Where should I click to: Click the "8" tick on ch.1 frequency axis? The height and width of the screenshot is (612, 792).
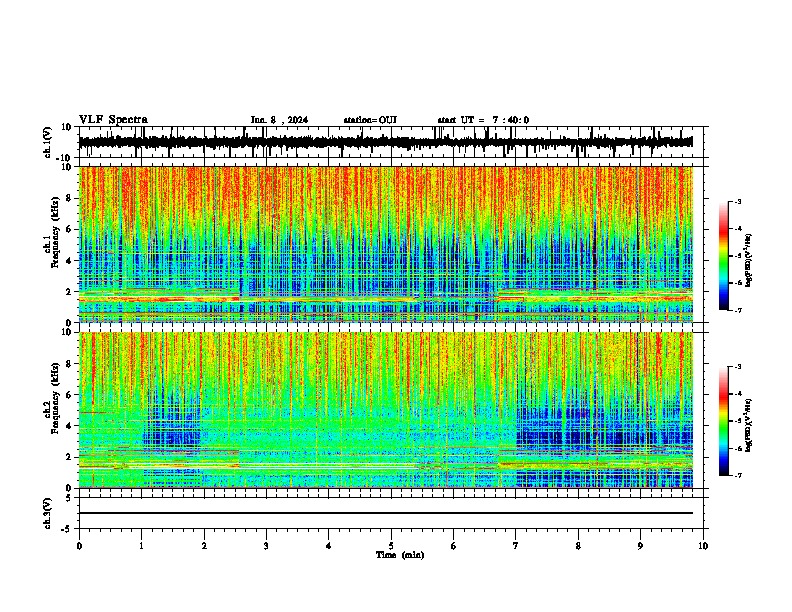(x=70, y=198)
